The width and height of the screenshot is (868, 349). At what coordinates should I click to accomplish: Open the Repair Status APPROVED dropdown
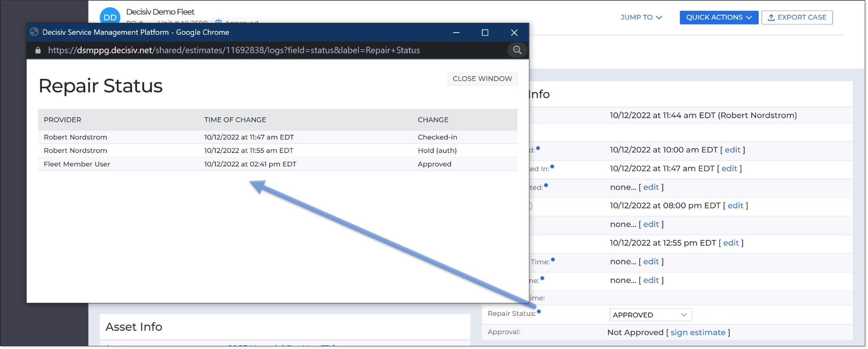pyautogui.click(x=651, y=315)
